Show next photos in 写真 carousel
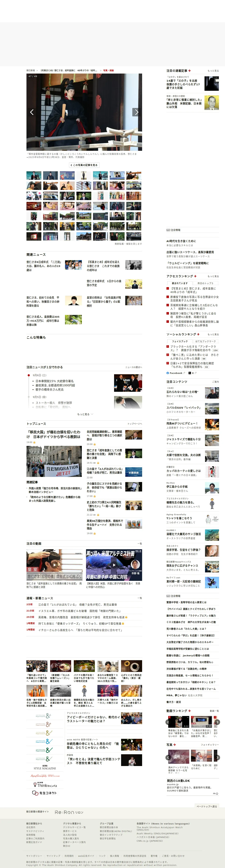This screenshot has height=868, width=225. [x=217, y=757]
